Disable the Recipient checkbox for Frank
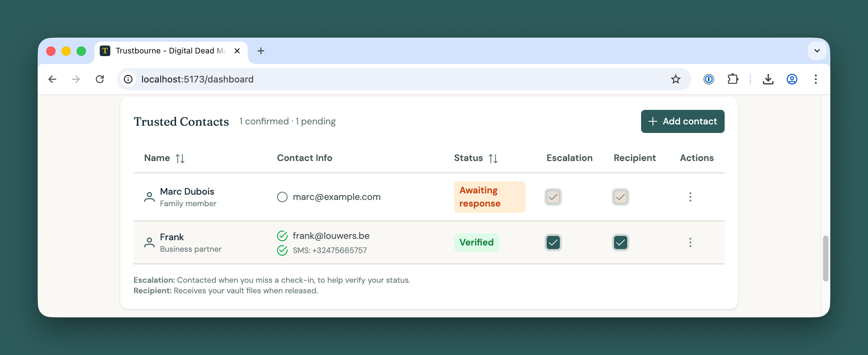The width and height of the screenshot is (868, 355). [x=620, y=242]
